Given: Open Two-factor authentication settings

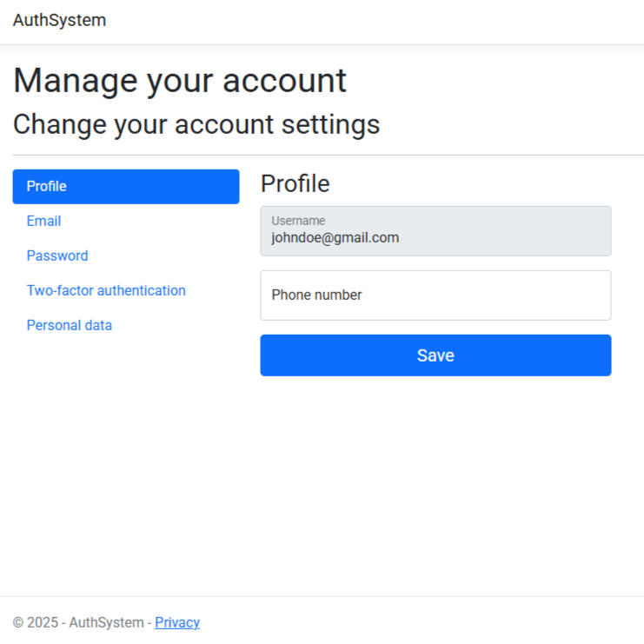Looking at the screenshot, I should (106, 291).
